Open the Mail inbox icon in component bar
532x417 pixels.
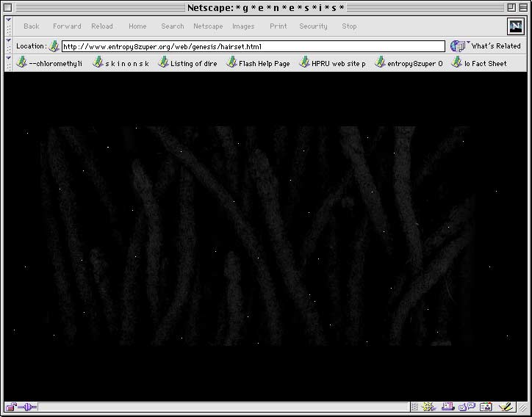coord(448,407)
